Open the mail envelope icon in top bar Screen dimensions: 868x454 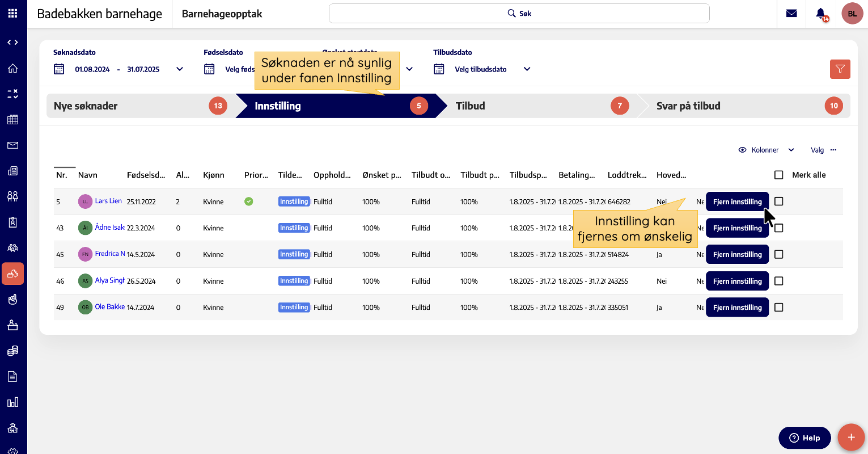pyautogui.click(x=791, y=14)
